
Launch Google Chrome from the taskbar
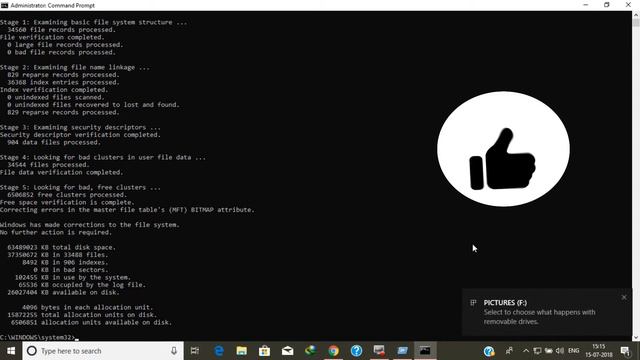coord(333,351)
